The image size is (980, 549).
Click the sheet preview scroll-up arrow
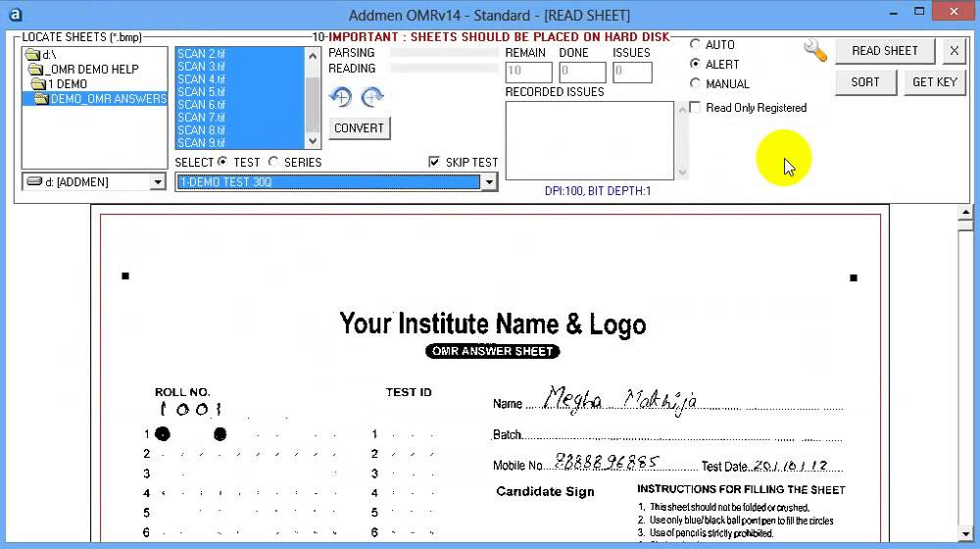tap(965, 213)
